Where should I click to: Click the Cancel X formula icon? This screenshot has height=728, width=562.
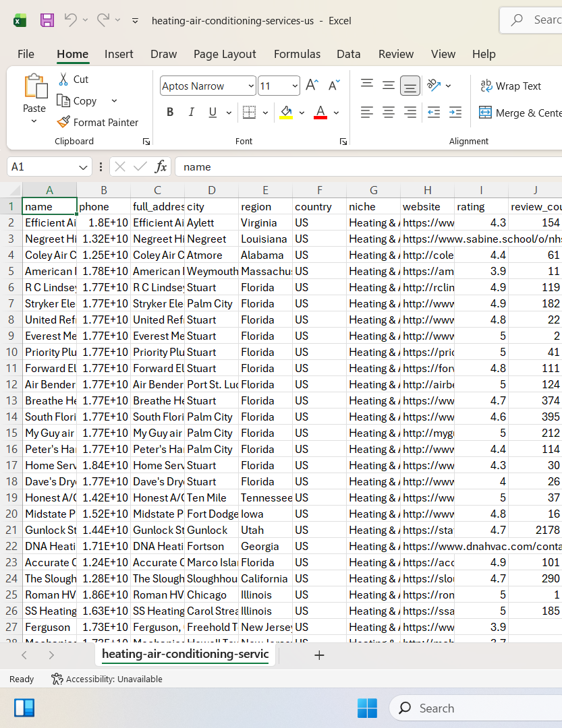(x=120, y=166)
